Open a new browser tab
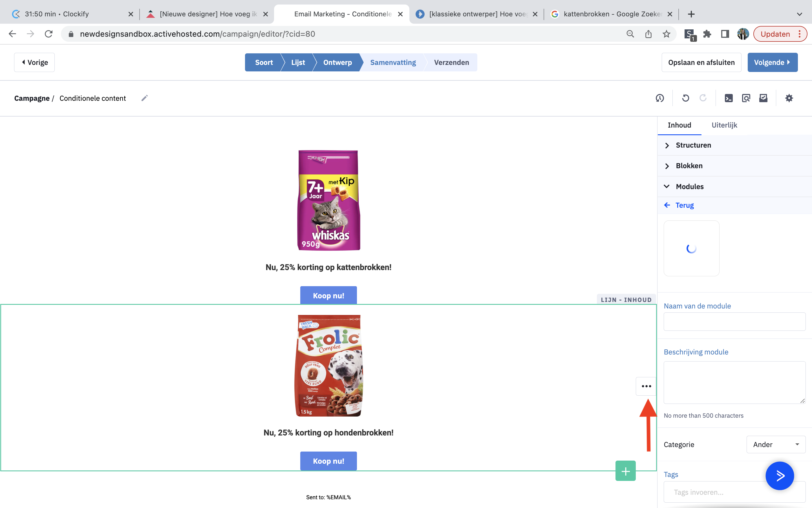Viewport: 812px width, 508px height. tap(691, 14)
